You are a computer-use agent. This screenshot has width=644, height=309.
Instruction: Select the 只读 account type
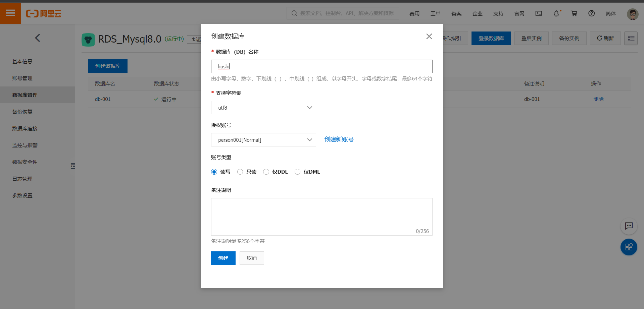(x=240, y=172)
